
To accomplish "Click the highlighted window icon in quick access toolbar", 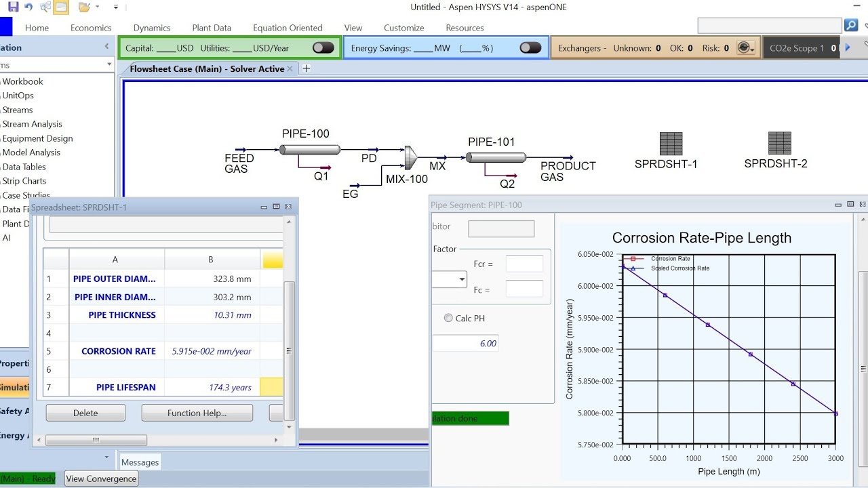I will pyautogui.click(x=60, y=7).
